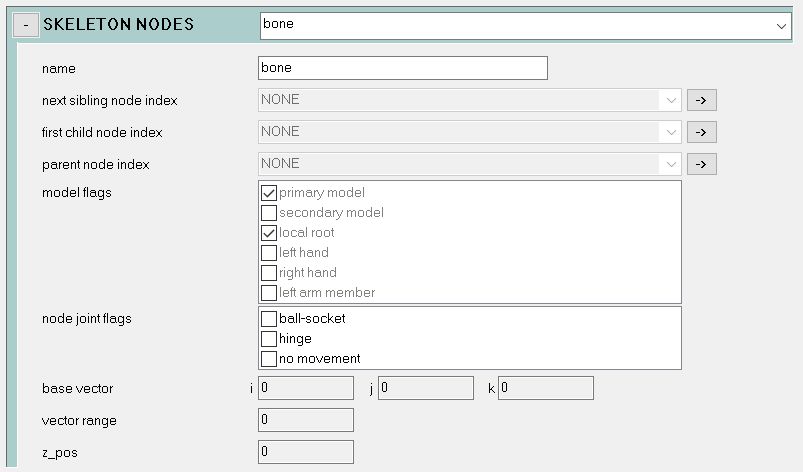Click the base vector i field
The image size is (803, 472).
point(306,388)
